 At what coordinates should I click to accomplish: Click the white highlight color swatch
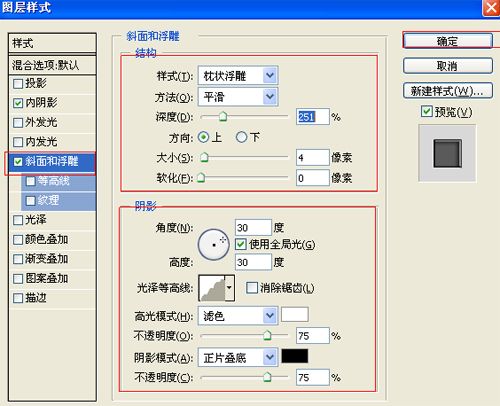295,314
